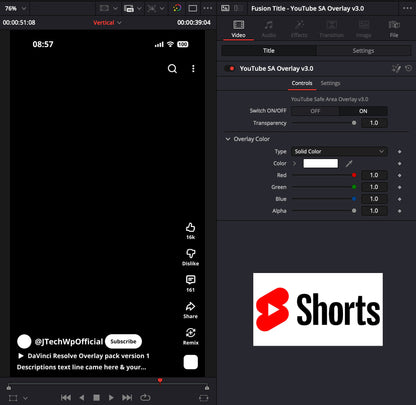
Task: Expand the Color disclosure arrow
Action: 294,163
